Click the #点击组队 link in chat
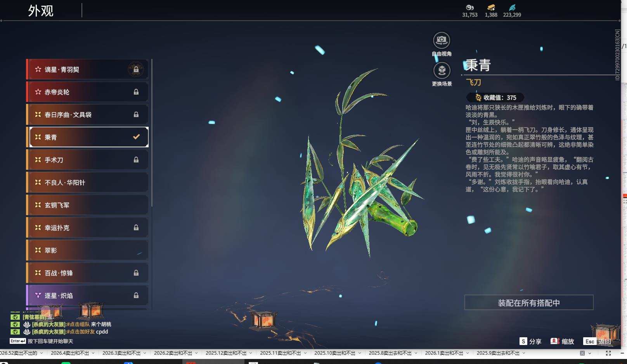Image resolution: width=627 pixels, height=364 pixels. [x=78, y=324]
